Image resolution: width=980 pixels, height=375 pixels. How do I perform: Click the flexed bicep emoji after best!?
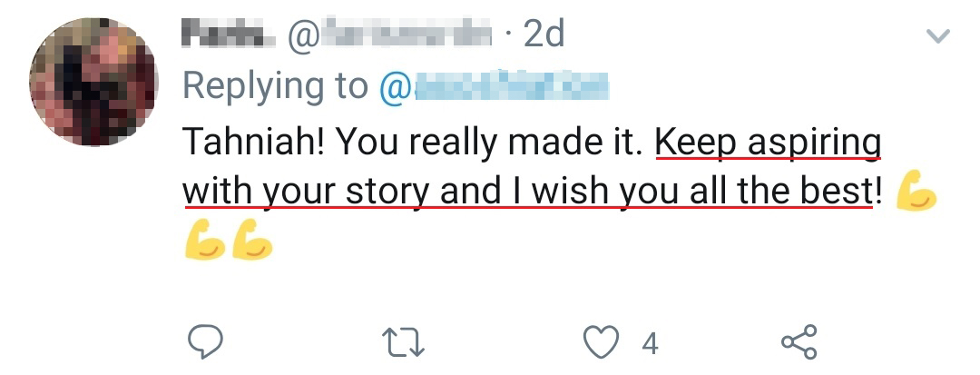coord(916,192)
